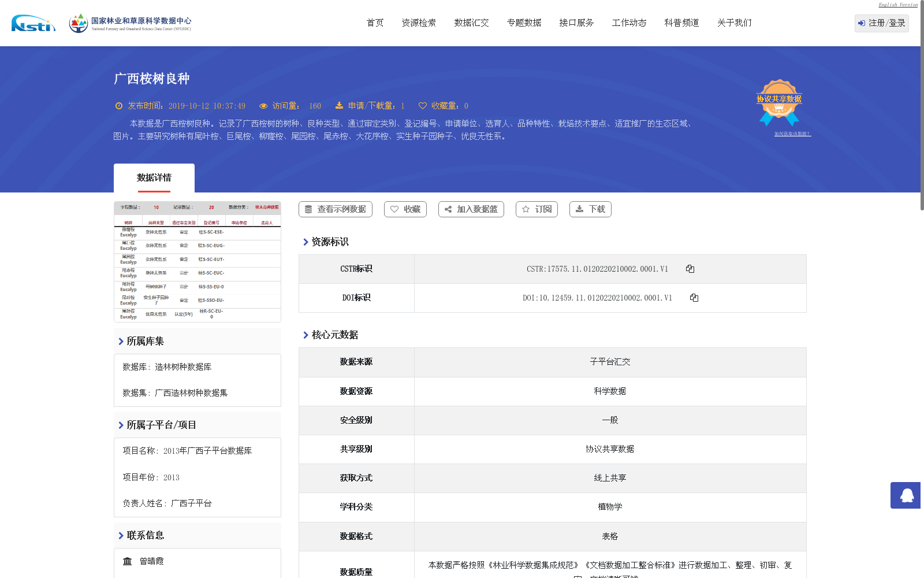Select the 数据详情 tab
The width and height of the screenshot is (924, 578).
(x=154, y=178)
